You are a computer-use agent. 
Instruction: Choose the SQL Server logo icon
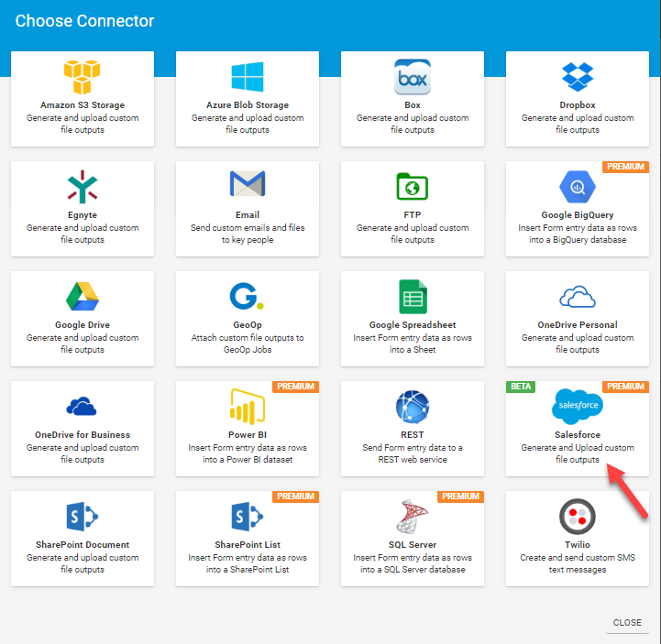tap(413, 517)
